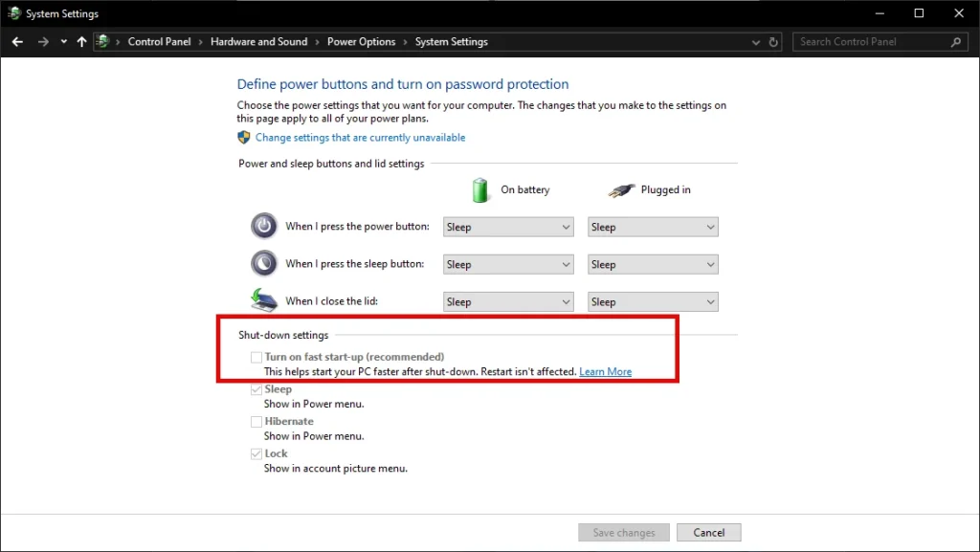Click the Cancel button

(708, 532)
